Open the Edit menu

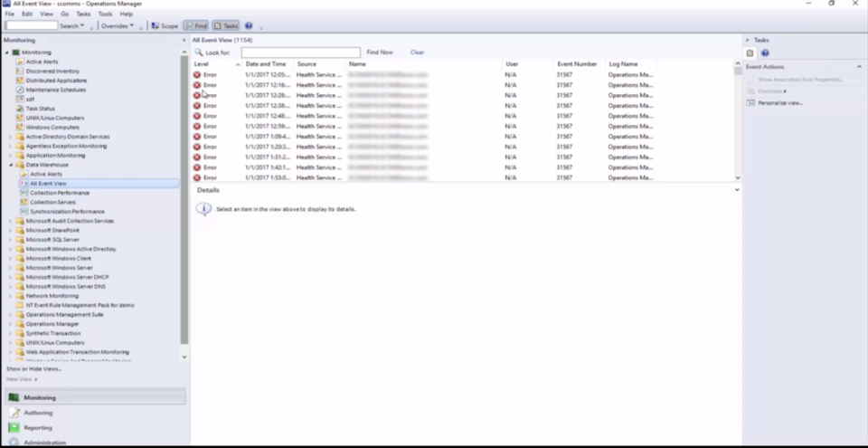pos(27,14)
